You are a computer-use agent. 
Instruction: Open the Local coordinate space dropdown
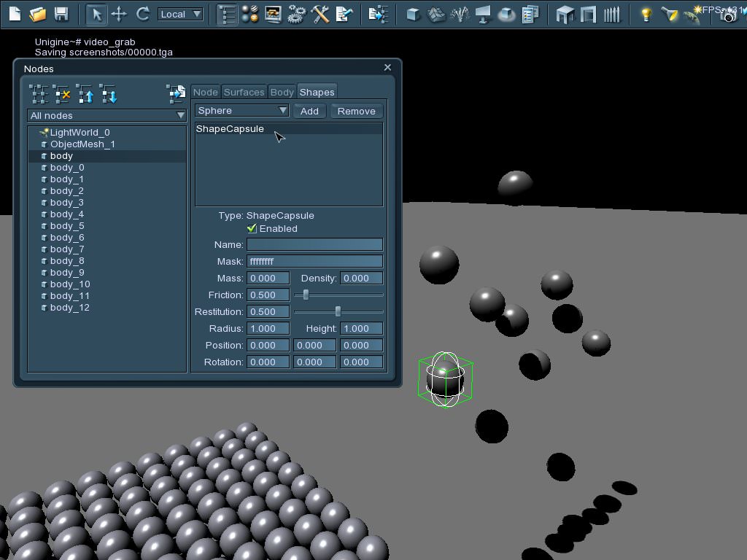180,15
